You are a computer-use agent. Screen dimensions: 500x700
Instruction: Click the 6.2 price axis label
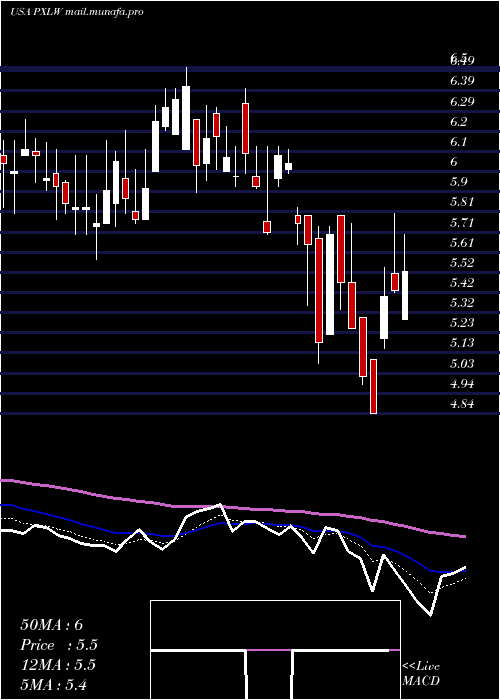point(459,121)
